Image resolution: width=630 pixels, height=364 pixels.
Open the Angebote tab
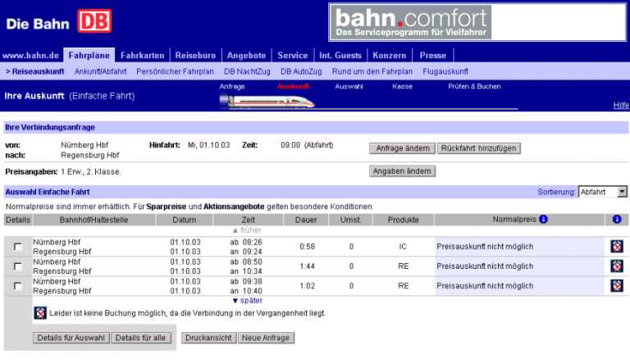click(246, 56)
